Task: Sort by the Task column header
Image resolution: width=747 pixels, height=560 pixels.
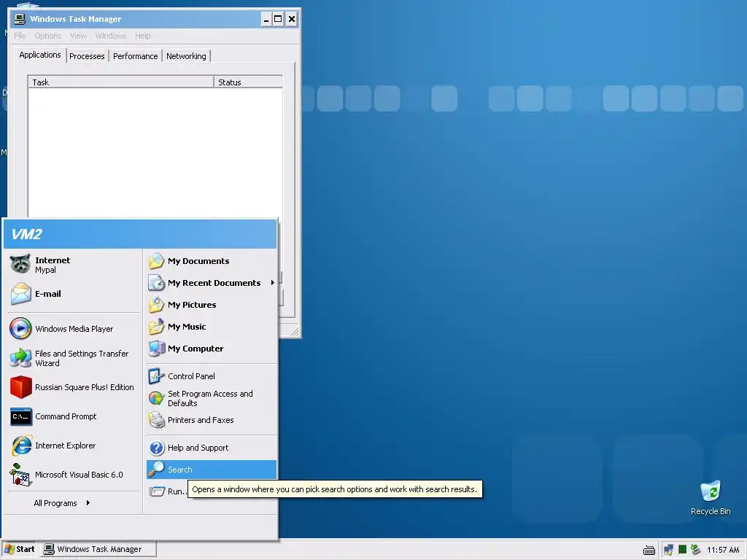Action: 121,82
